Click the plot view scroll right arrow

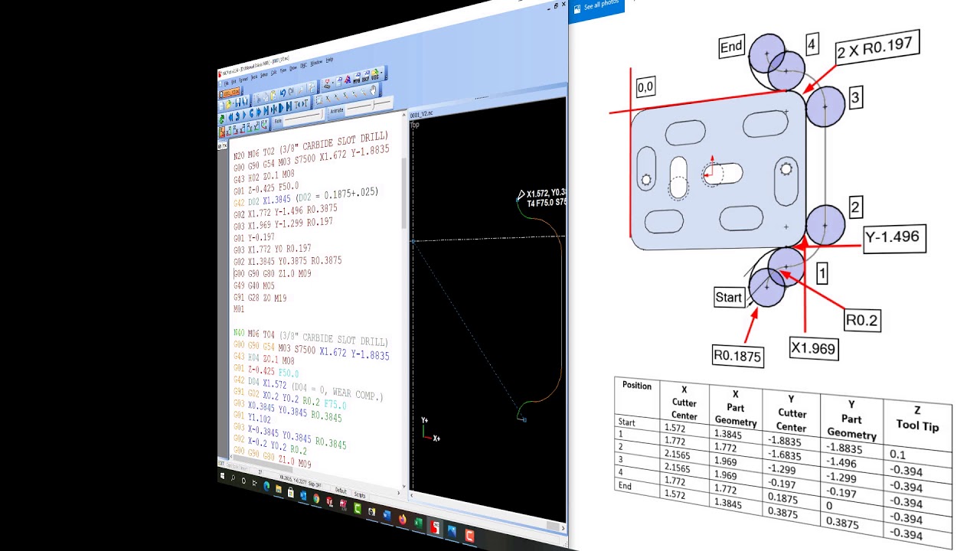(x=563, y=528)
